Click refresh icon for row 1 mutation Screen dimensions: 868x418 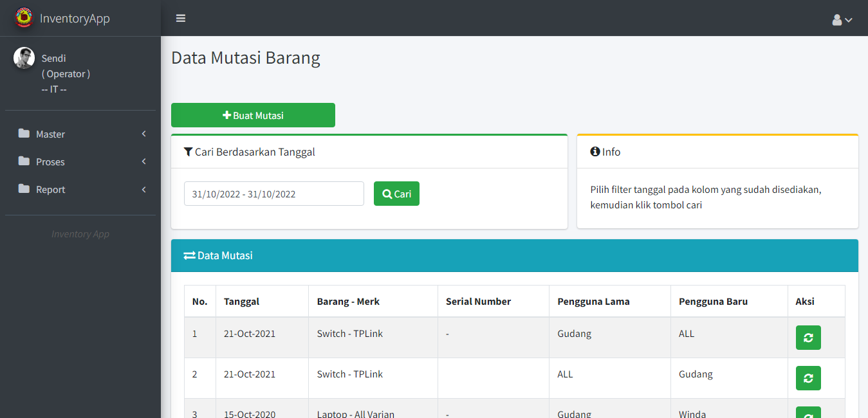click(x=808, y=338)
